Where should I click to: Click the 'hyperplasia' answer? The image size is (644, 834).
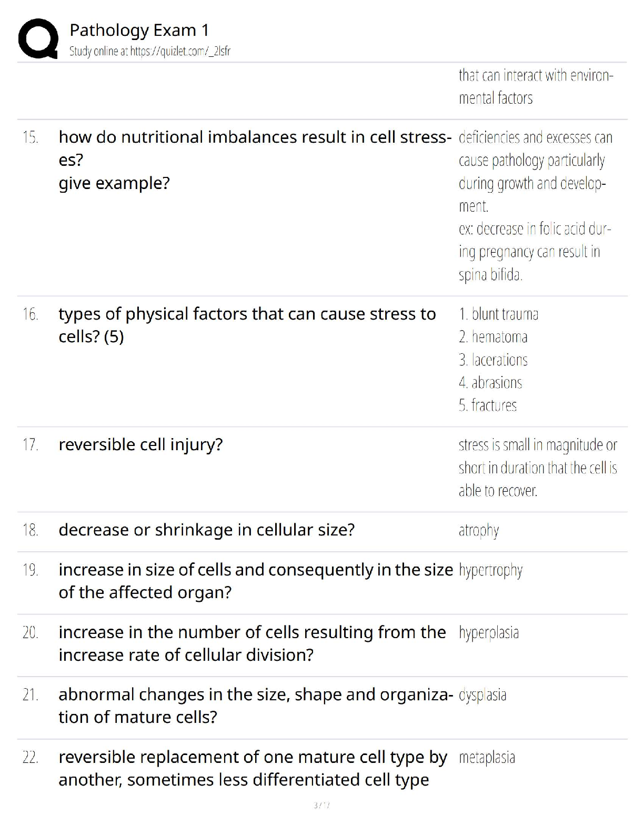(489, 632)
